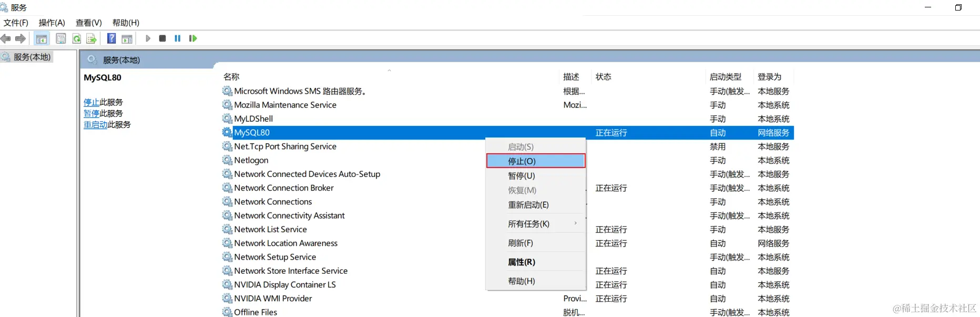Screen dimensions: 980x317
Task: Click gear icon of Offline Files service
Action: (x=227, y=312)
